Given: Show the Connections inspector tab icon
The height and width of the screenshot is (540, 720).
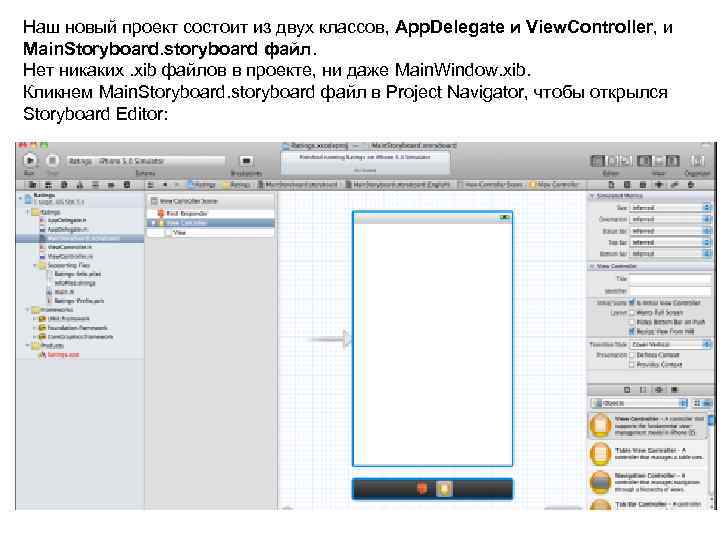Looking at the screenshot, I should pyautogui.click(x=691, y=185).
